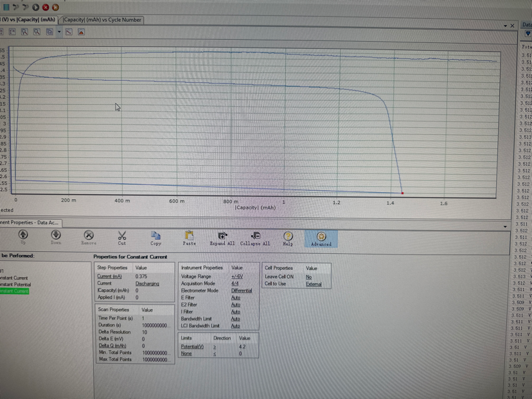Viewport: 532px width, 399px height.
Task: Select highlighted green Constant Current step
Action: pyautogui.click(x=14, y=291)
